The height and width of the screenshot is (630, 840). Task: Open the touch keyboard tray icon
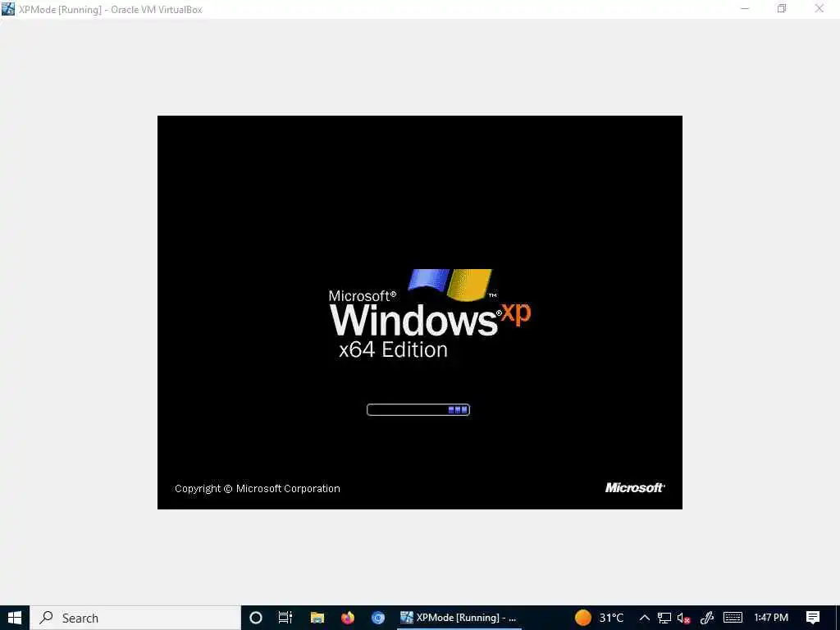coord(733,618)
